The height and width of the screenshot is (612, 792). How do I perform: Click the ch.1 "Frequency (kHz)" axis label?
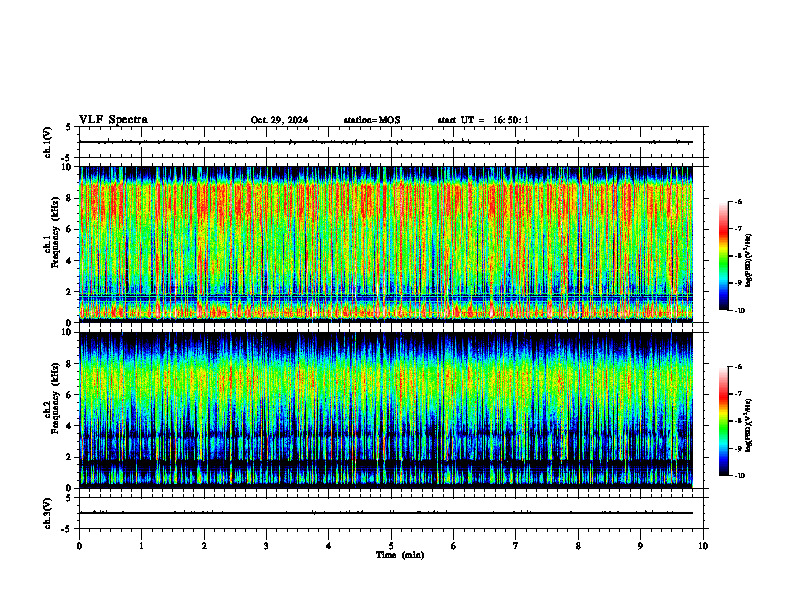[55, 232]
